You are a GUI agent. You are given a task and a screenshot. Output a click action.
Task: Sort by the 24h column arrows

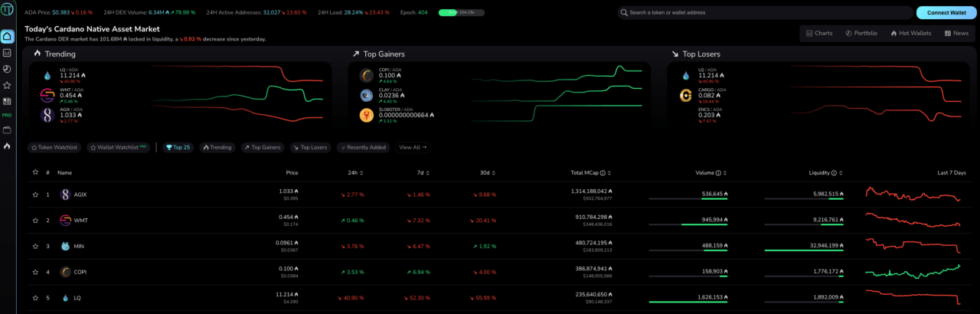[361, 173]
